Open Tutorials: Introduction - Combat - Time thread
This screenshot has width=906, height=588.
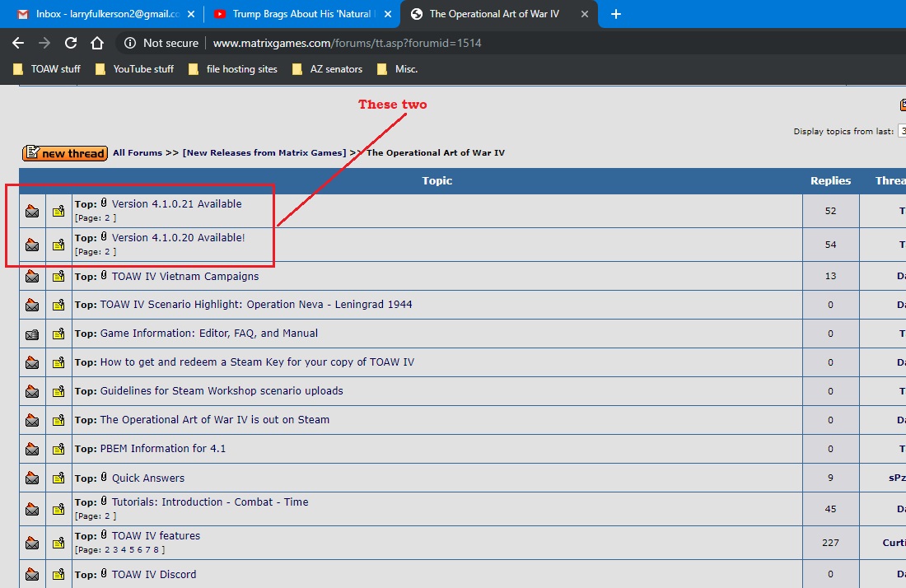(x=210, y=502)
